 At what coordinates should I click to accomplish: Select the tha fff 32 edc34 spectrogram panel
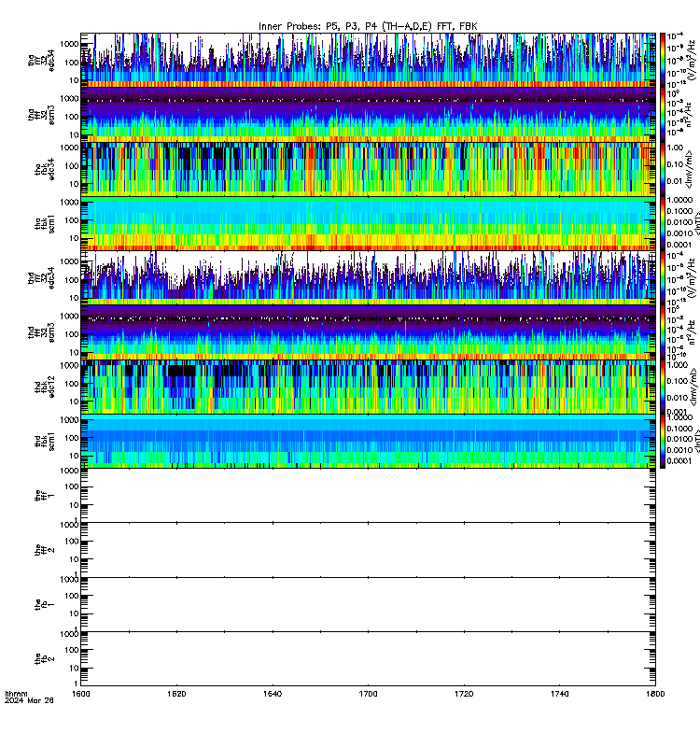[x=368, y=60]
